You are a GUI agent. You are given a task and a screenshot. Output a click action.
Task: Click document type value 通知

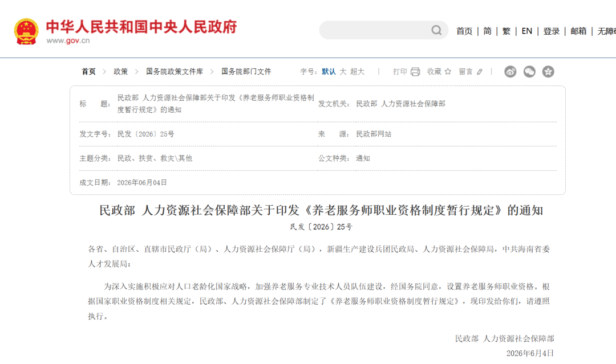point(363,158)
